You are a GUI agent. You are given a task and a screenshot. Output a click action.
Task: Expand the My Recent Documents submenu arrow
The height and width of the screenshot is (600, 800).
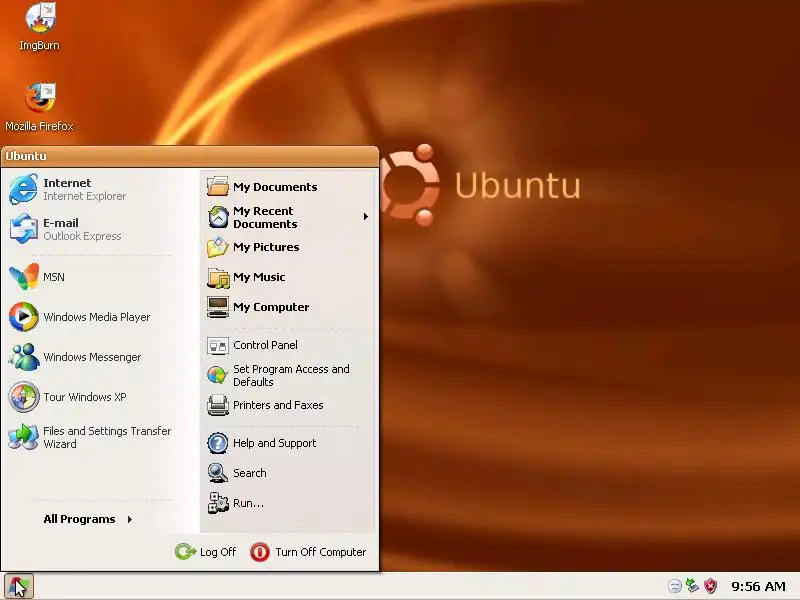click(x=365, y=217)
